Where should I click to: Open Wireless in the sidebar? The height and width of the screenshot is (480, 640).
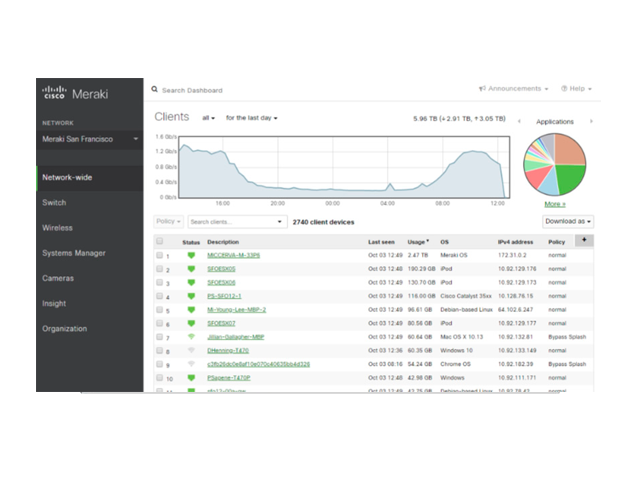pyautogui.click(x=57, y=228)
